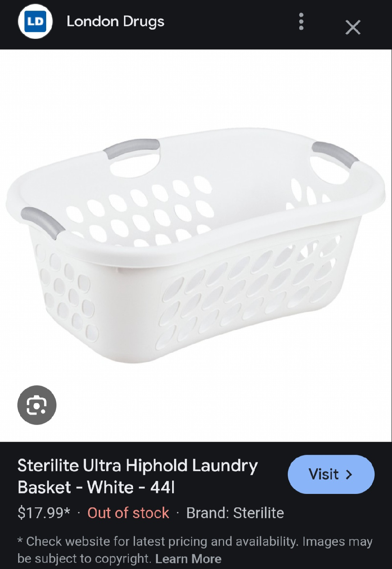Tap the chevron arrow inside Visit button
392x569 pixels.
(349, 475)
